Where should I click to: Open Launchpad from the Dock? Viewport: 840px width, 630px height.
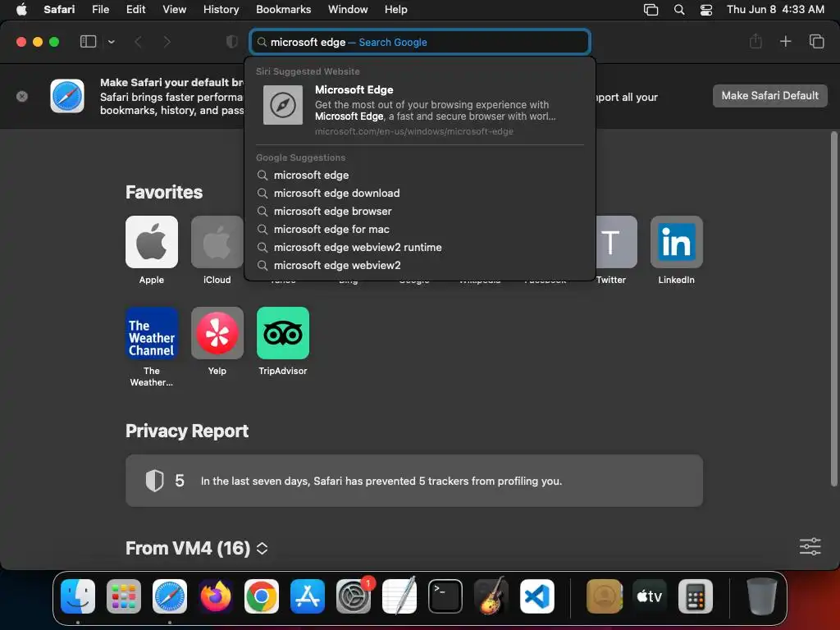(124, 596)
